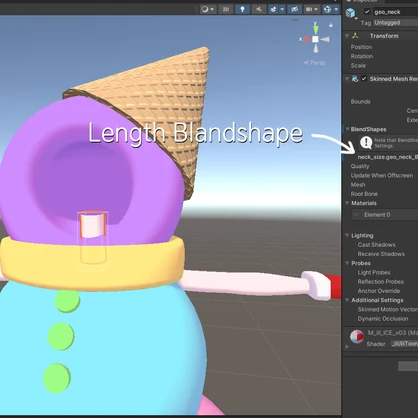Image resolution: width=418 pixels, height=418 pixels.
Task: Open the Untagged tag dropdown
Action: [396, 23]
